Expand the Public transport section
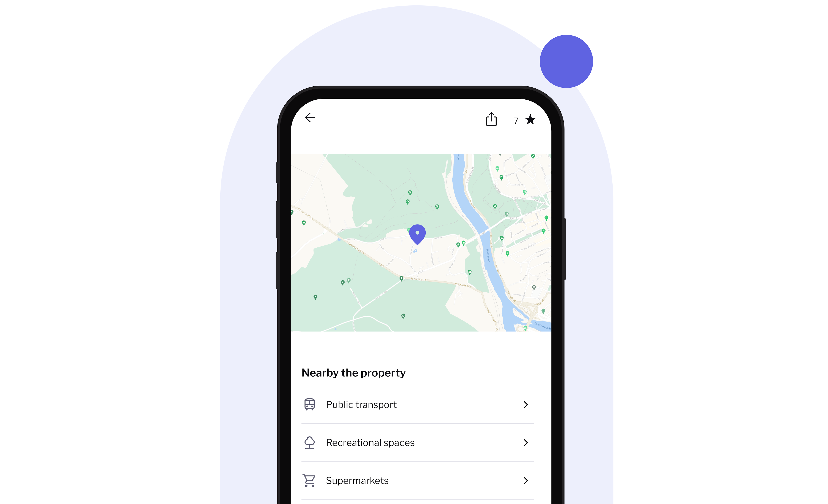 click(x=525, y=404)
